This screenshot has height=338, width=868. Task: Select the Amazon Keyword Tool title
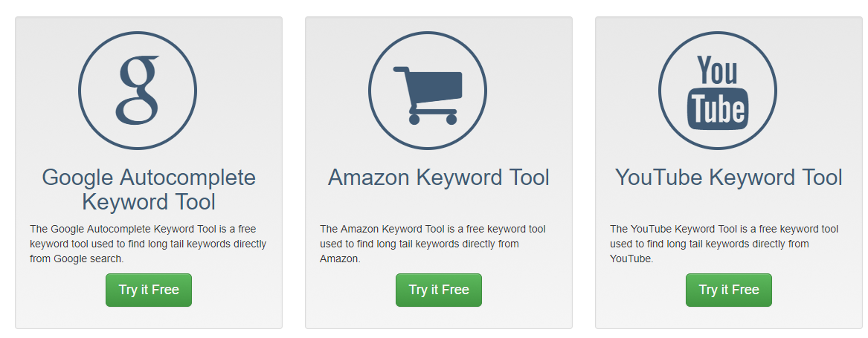[438, 178]
